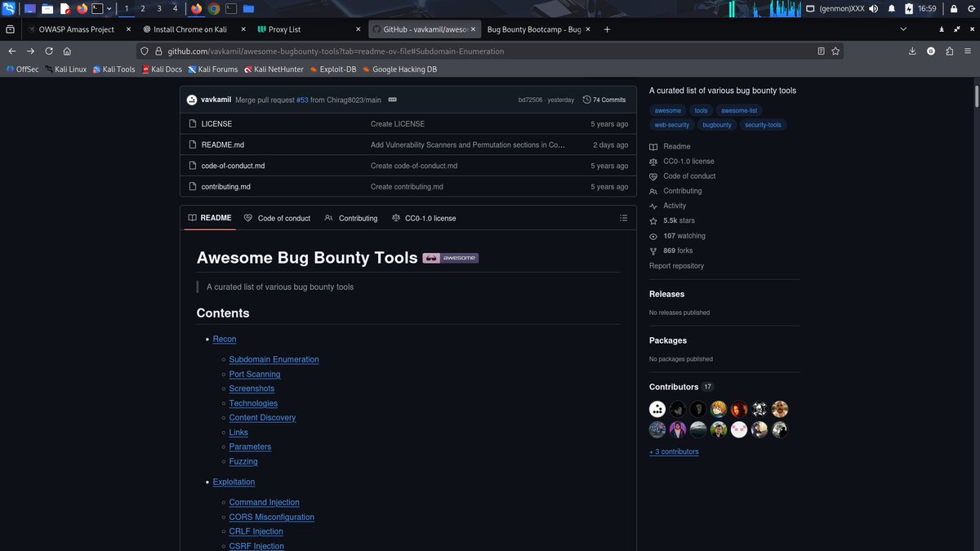Screen dimensions: 980x551
Task: Expand commit message ellipsis button
Action: (x=392, y=100)
